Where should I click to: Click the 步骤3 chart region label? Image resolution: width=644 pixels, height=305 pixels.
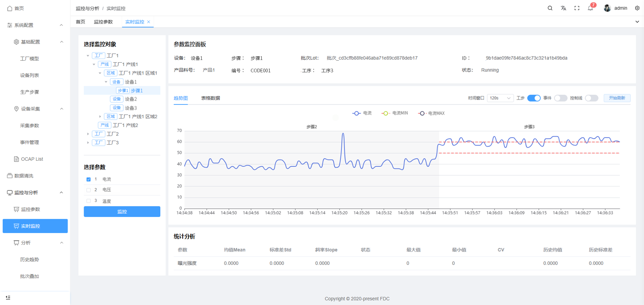pyautogui.click(x=529, y=127)
